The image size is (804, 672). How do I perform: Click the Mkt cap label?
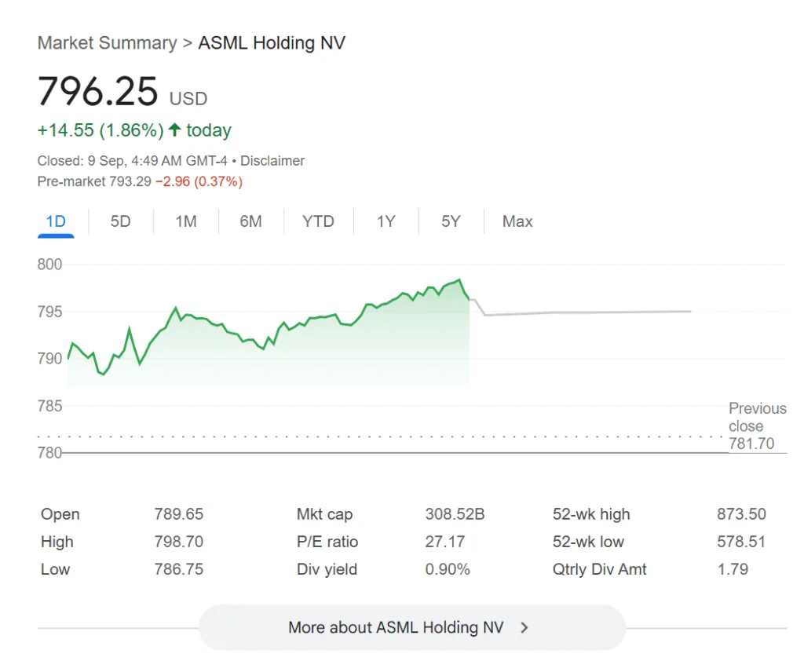coord(324,514)
